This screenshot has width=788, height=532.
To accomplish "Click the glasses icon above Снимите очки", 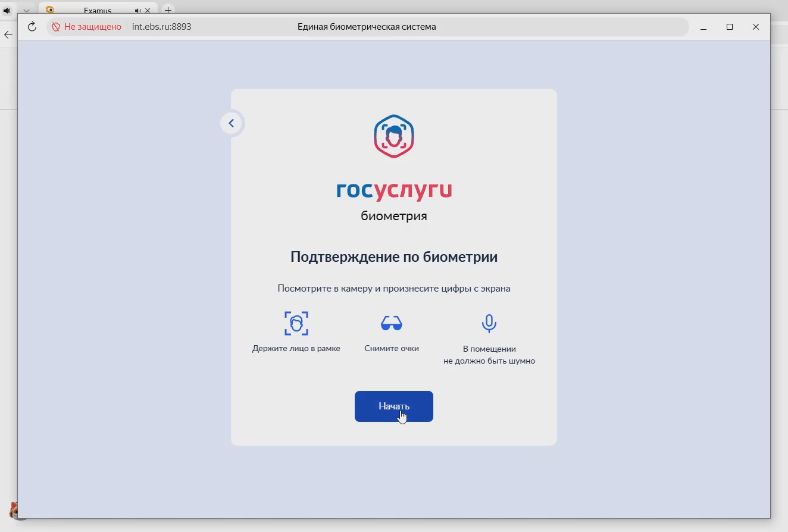I will pos(391,324).
